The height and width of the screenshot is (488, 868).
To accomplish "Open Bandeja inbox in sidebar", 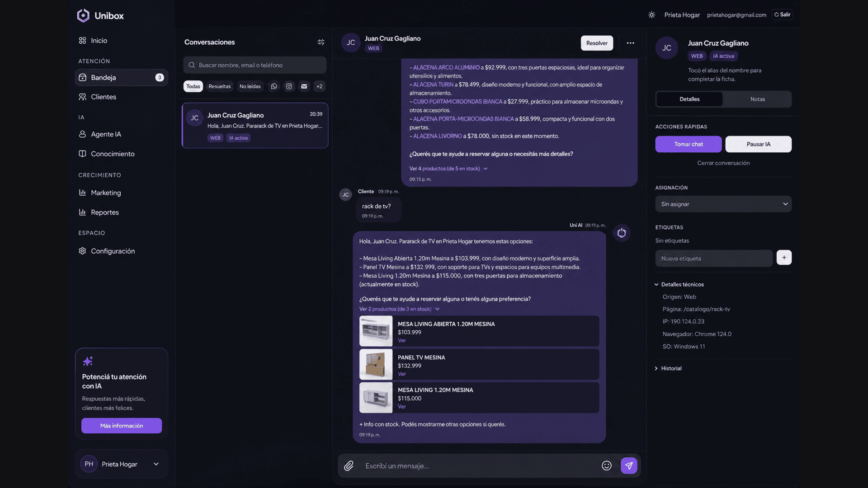I will pos(121,77).
